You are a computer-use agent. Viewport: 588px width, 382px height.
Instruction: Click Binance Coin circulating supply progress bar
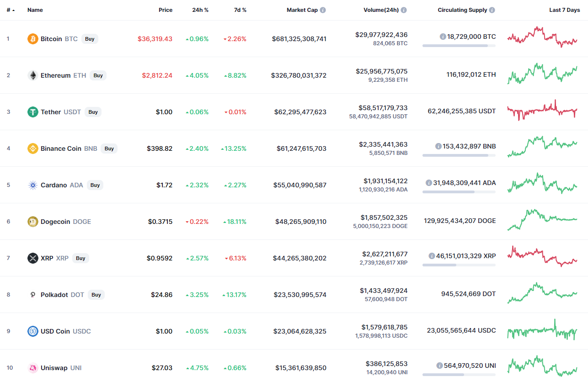point(459,155)
